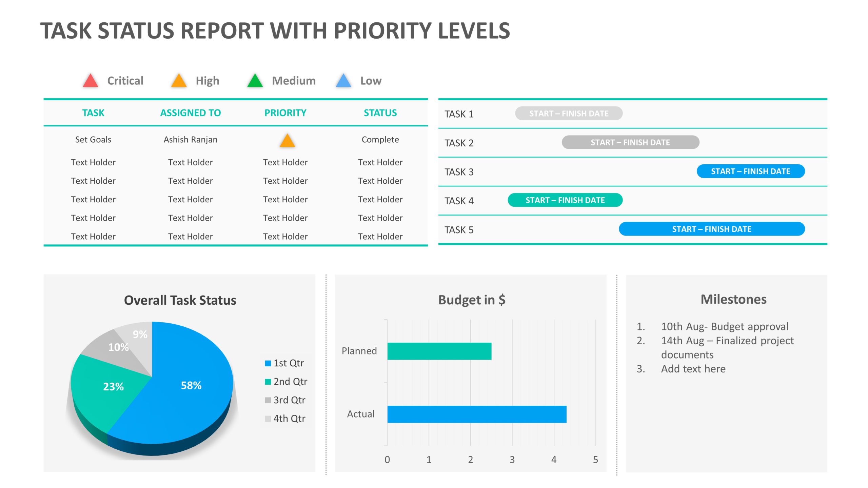The image size is (868, 488).
Task: Click the teal TASK 4 date bar
Action: [565, 200]
